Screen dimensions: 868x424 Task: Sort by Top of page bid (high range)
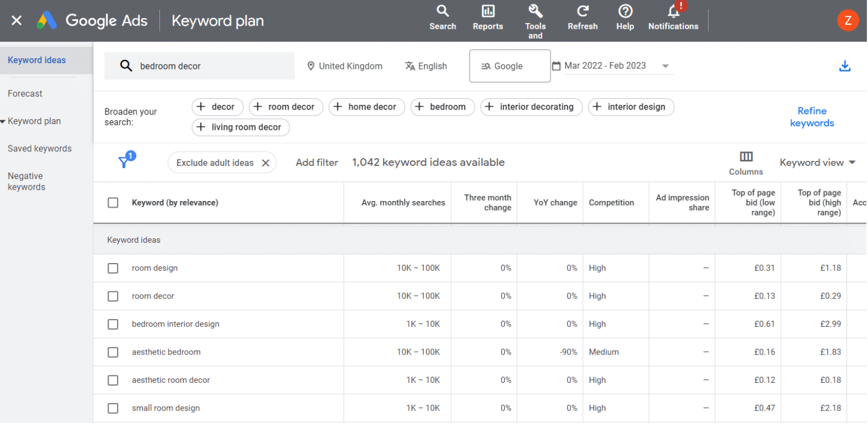(819, 203)
